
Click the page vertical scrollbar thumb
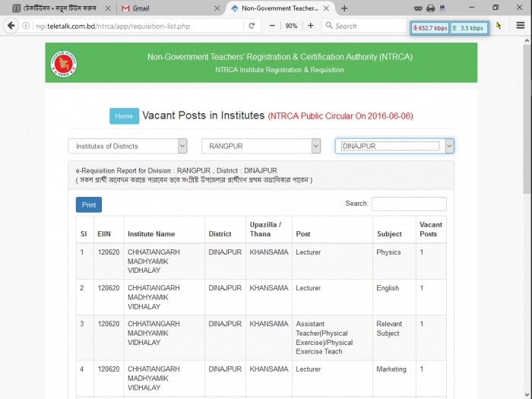point(527,119)
